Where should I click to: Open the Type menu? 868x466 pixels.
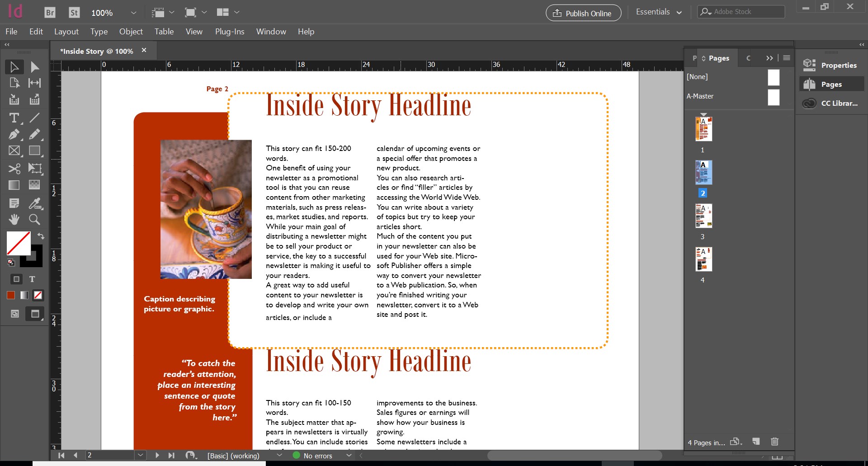coord(99,31)
